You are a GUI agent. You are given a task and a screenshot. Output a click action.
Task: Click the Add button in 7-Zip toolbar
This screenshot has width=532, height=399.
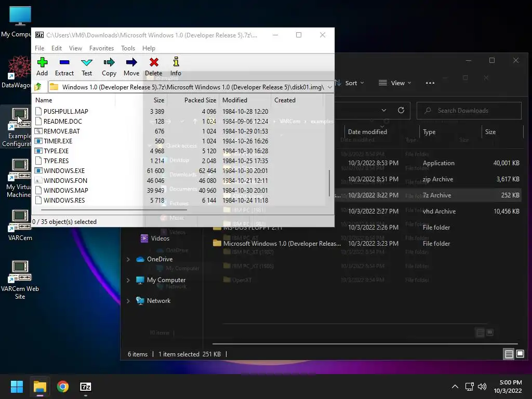(42, 67)
